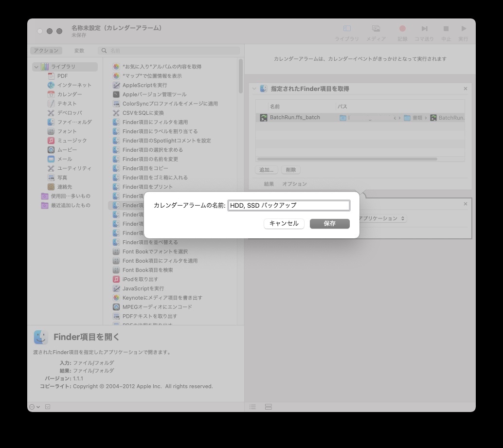
Task: Switch to the 変数 tab
Action: coord(80,50)
